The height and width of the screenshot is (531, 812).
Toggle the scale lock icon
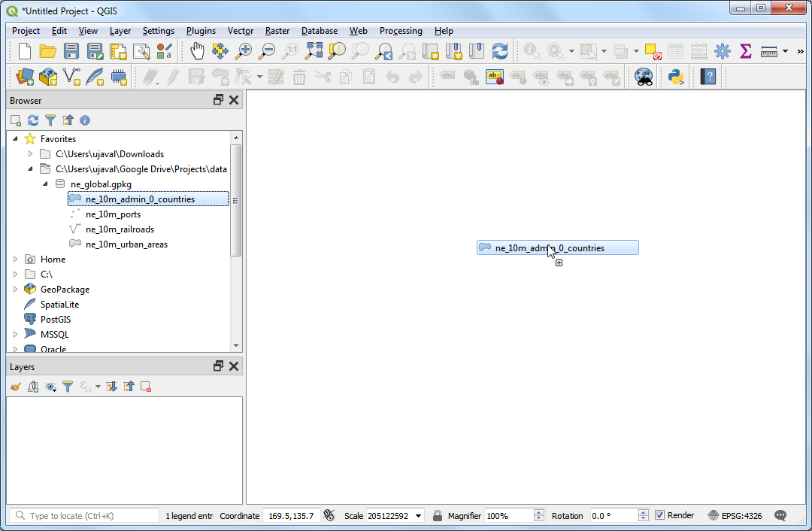pyautogui.click(x=438, y=516)
